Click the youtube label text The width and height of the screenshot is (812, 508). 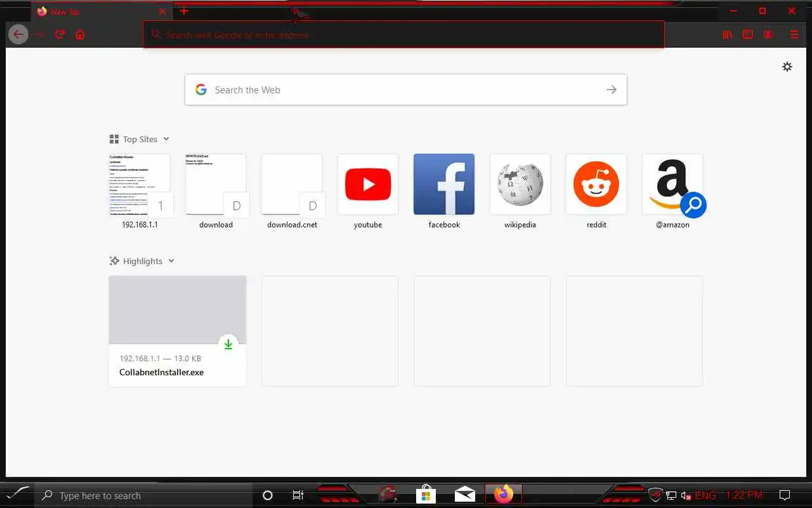368,225
